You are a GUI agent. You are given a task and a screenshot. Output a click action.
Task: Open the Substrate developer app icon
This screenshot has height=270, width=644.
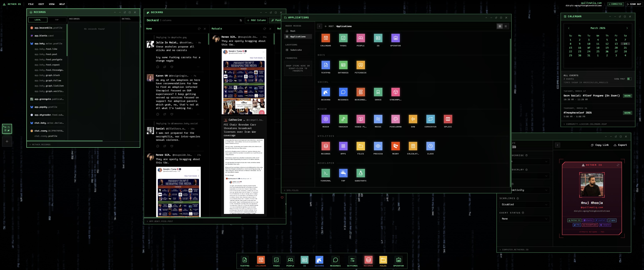coord(361,173)
